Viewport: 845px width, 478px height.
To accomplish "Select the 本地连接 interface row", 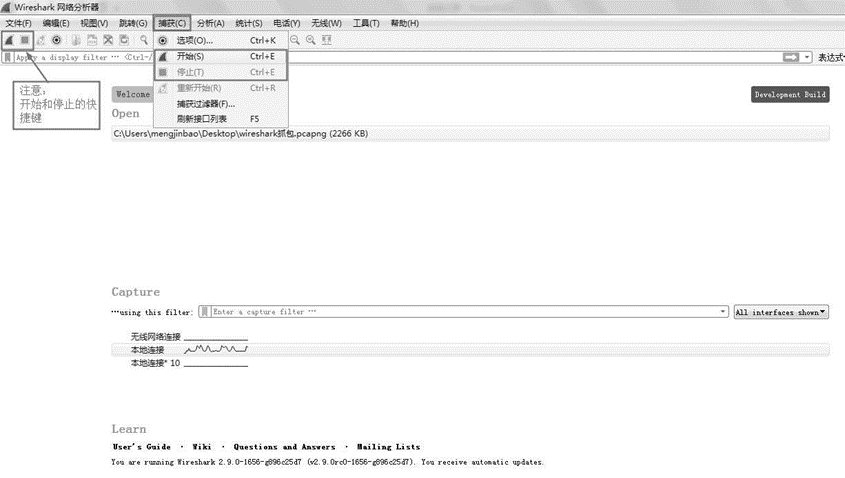I will [470, 350].
